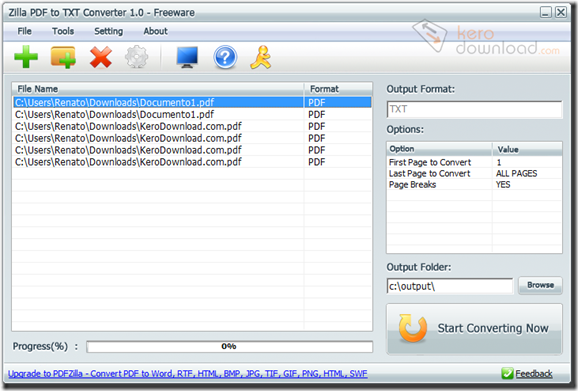The width and height of the screenshot is (578, 391).
Task: Select the first KeroDownload.com.pdf row
Action: click(192, 126)
